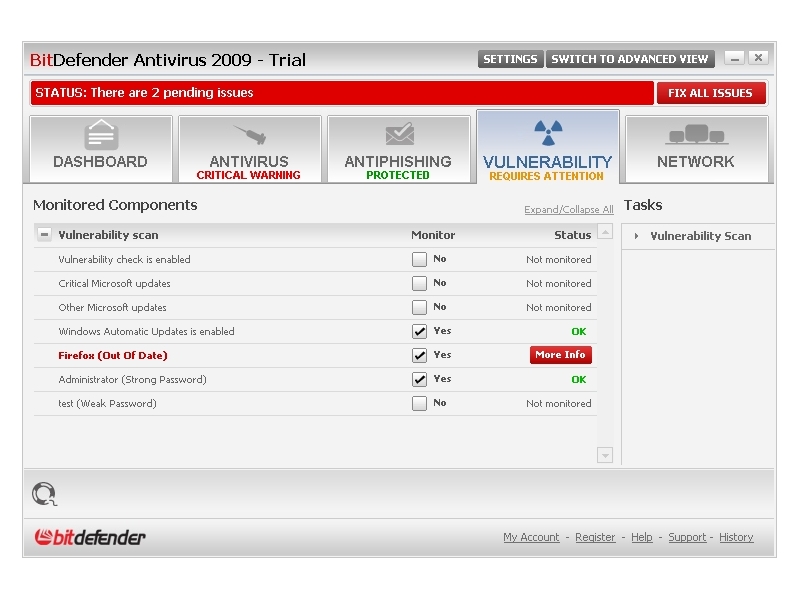This screenshot has height=600, width=800.
Task: Uncheck Administrator (Strong Password) monitor box
Action: coord(419,379)
